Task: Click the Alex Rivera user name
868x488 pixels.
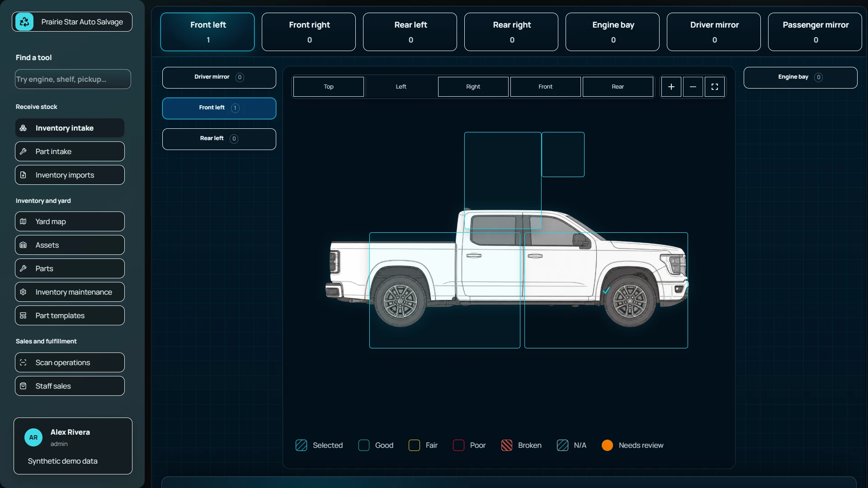Action: 70,432
